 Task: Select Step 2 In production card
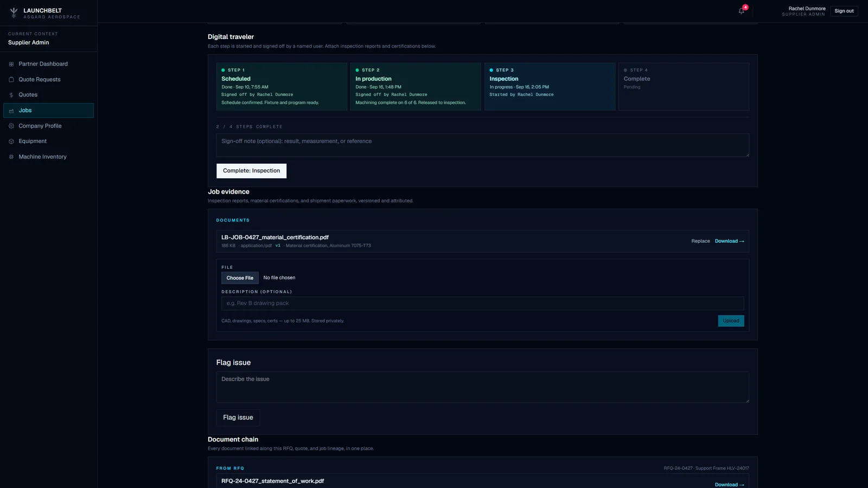416,87
